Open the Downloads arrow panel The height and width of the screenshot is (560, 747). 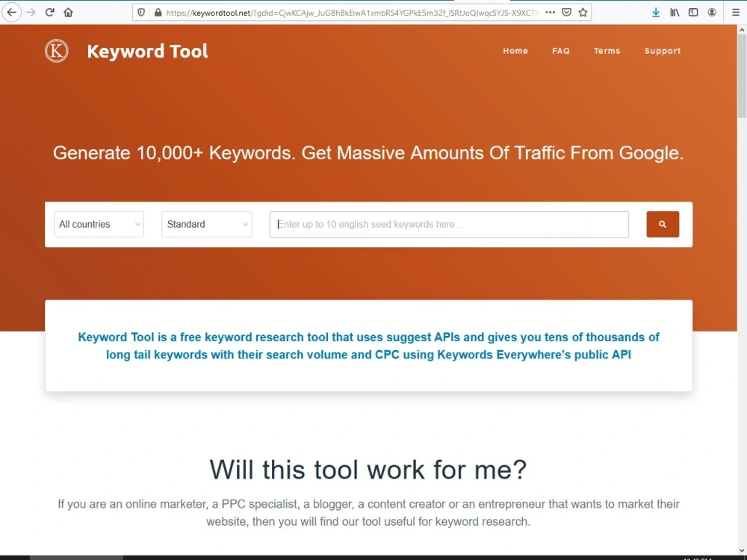656,13
